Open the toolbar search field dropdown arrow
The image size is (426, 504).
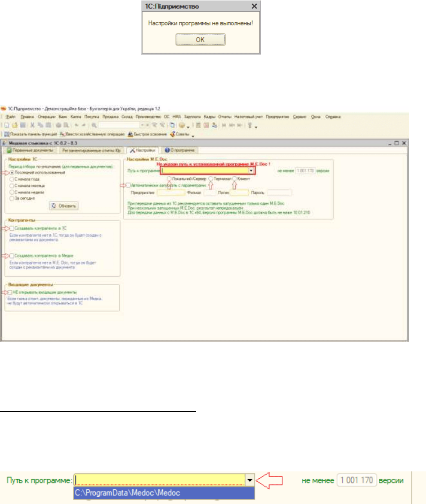(142, 125)
